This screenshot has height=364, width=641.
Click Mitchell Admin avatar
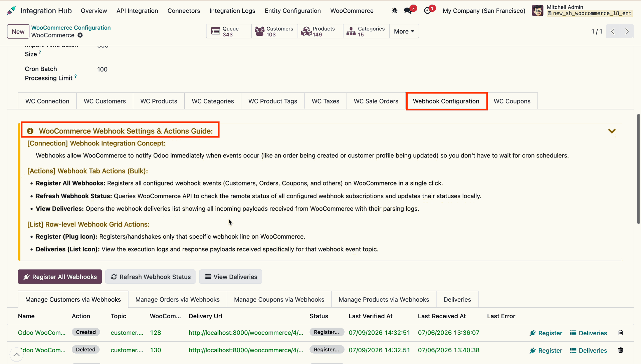538,11
